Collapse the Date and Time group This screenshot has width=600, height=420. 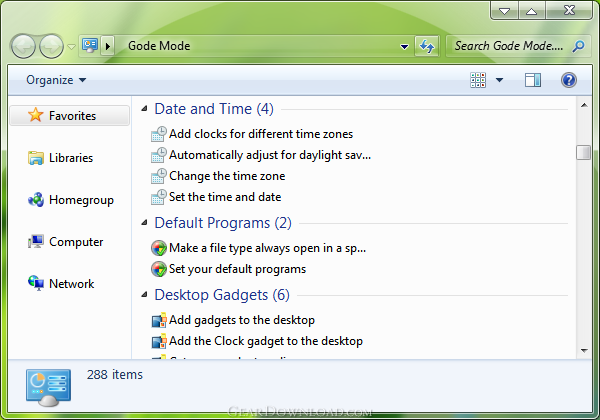tap(144, 109)
